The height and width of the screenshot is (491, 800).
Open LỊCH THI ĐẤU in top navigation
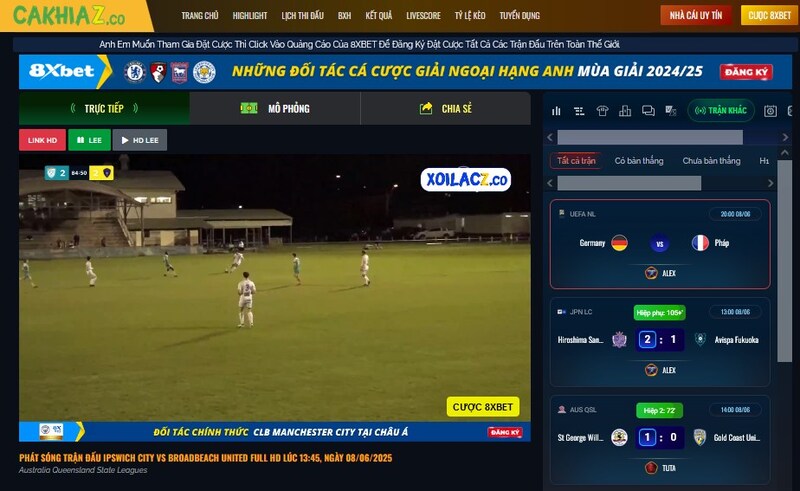[303, 16]
